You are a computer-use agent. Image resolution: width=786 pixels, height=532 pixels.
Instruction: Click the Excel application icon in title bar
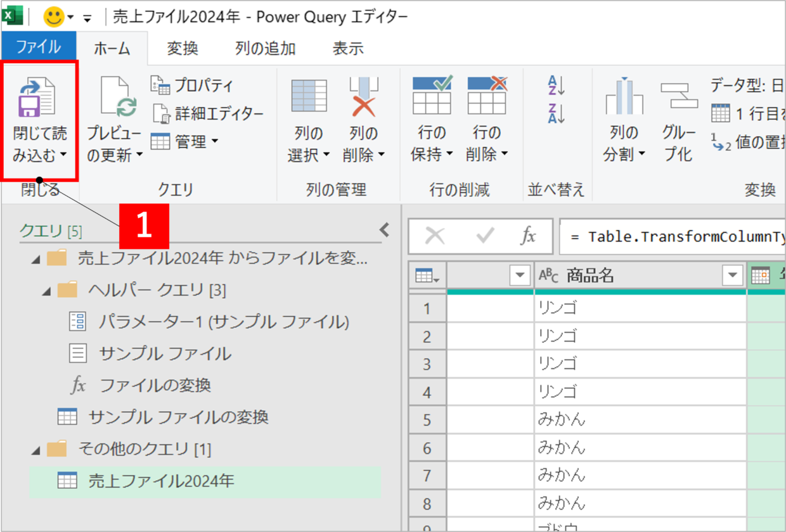point(12,15)
